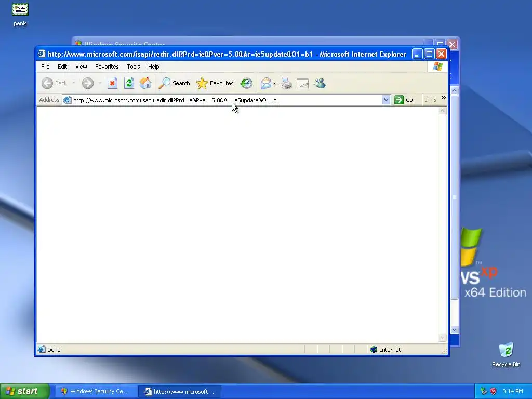
Task: Click the green Go arrow button
Action: coord(398,100)
